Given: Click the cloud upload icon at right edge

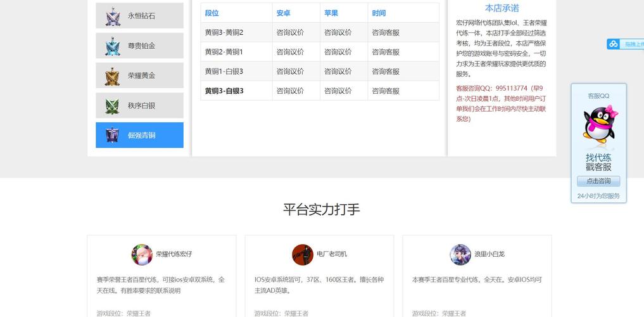Looking at the screenshot, I should pos(613,44).
